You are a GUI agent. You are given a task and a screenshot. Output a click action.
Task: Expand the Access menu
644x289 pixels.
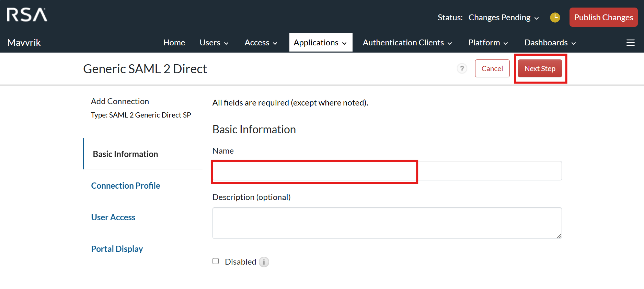point(261,43)
